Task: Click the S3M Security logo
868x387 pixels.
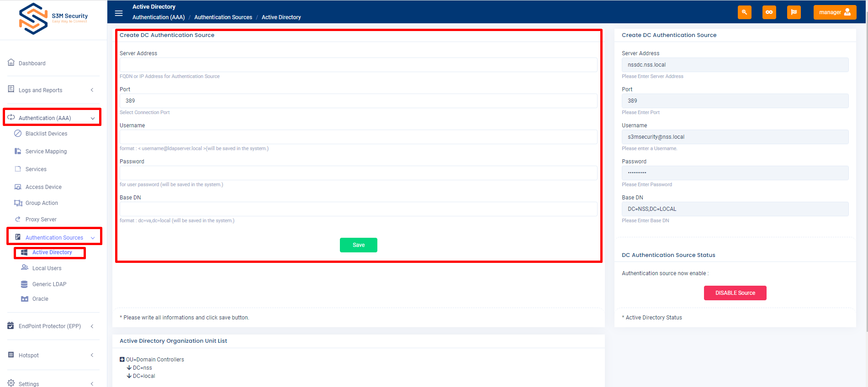Action: click(x=53, y=19)
